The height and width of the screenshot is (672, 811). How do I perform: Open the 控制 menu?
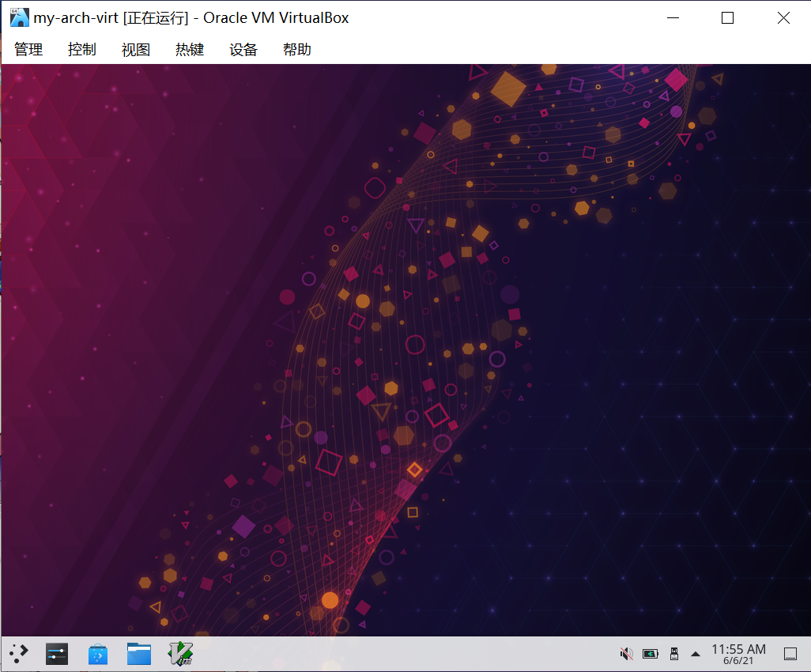81,49
